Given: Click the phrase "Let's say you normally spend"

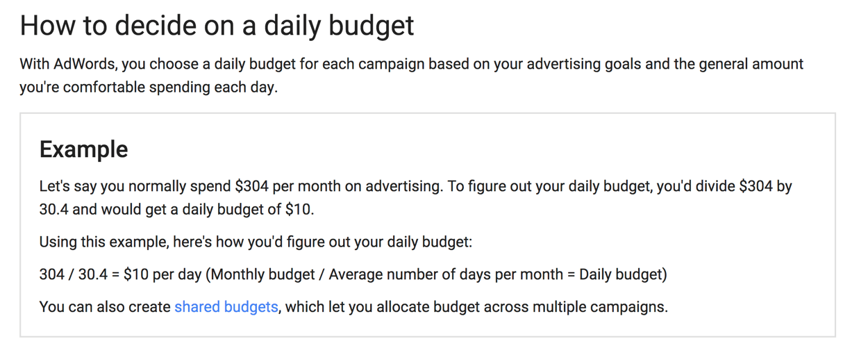Looking at the screenshot, I should coord(135,187).
